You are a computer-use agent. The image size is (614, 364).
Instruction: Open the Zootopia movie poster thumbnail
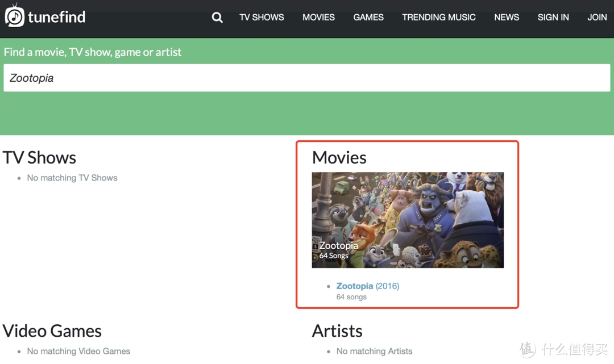point(408,220)
